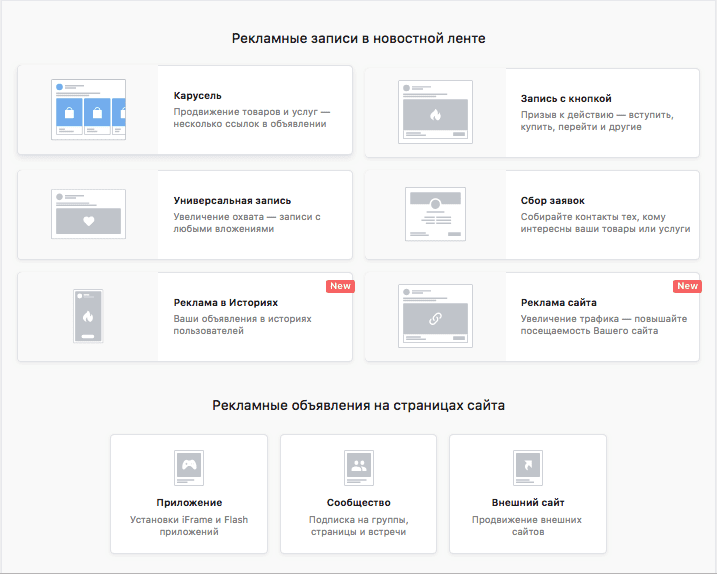This screenshot has width=717, height=578.
Task: Choose the Запись с кнопкой ad format
Action: coord(566,99)
